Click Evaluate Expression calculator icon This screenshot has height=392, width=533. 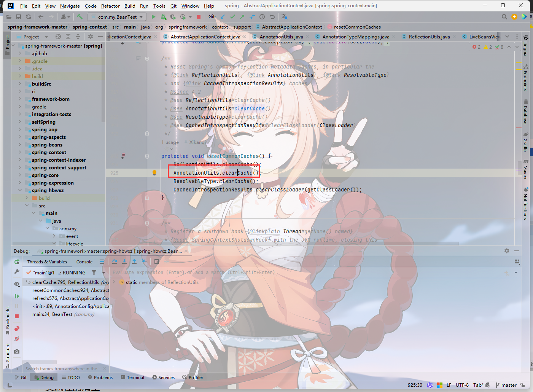(157, 261)
